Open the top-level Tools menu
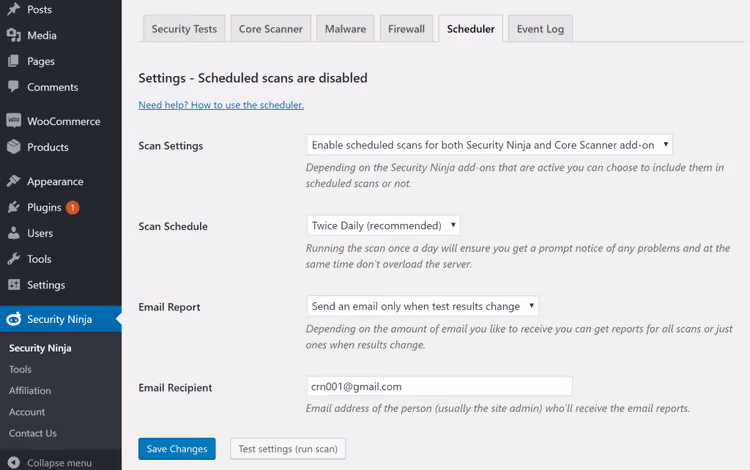 pos(39,259)
